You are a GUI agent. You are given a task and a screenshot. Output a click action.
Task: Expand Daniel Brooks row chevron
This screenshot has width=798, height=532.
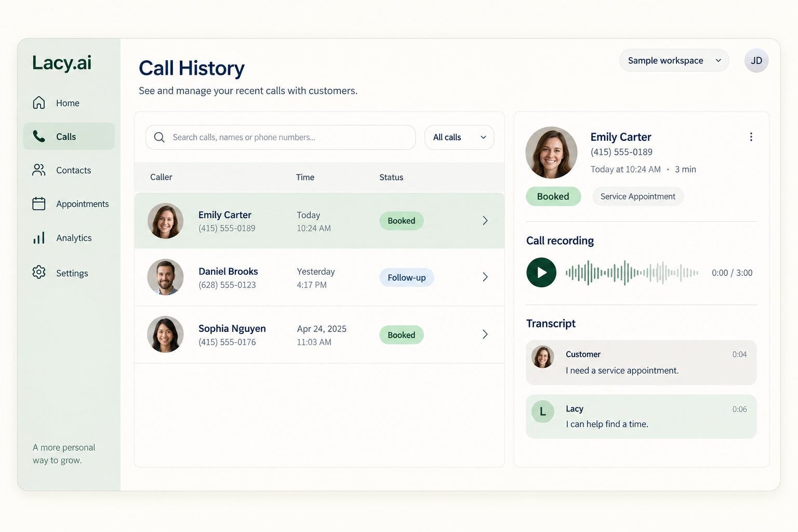485,277
